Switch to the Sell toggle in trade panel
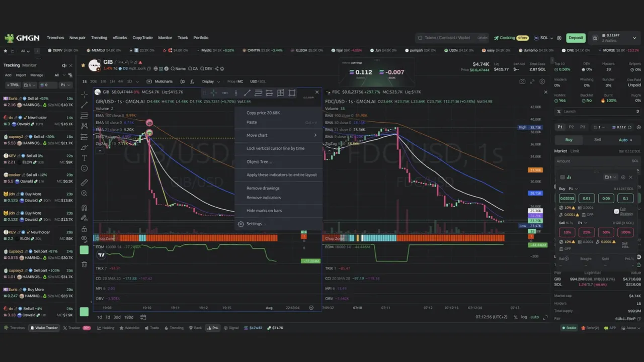The image size is (644, 362). point(597,140)
